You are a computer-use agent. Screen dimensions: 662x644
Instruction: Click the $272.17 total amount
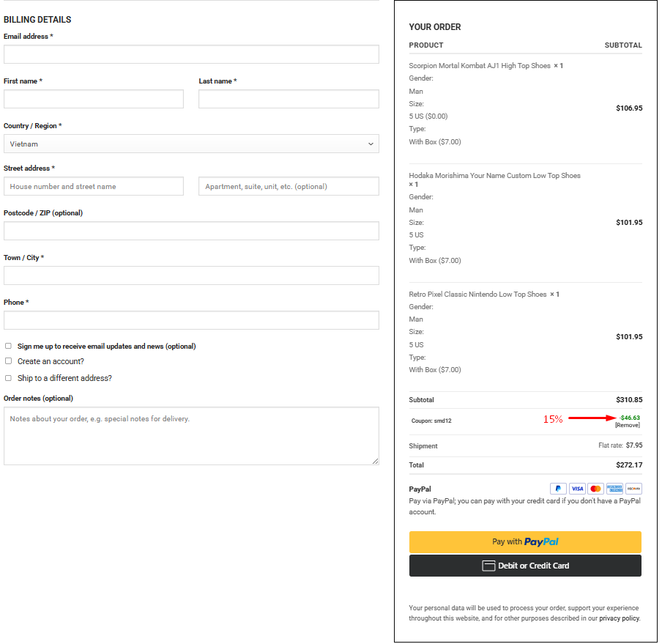629,465
